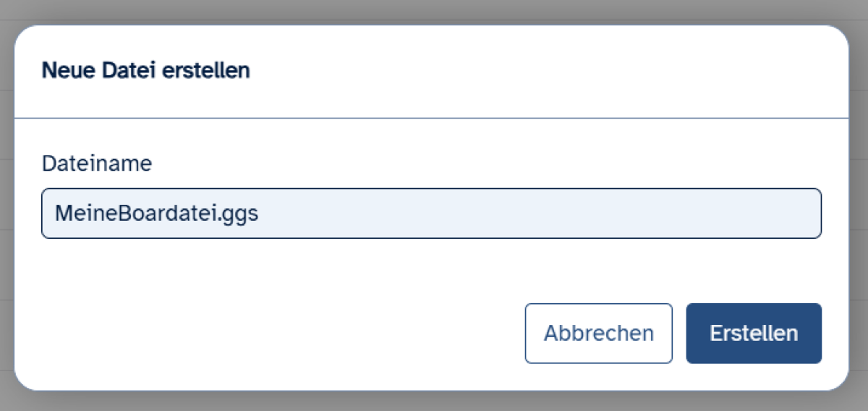
Task: Place cursor at start of 'Meine' in filename
Action: tap(56, 213)
